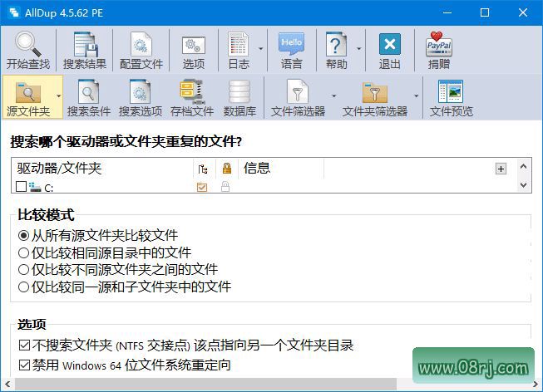
Task: Open the 文件预览 file preview icon
Action: tap(451, 91)
